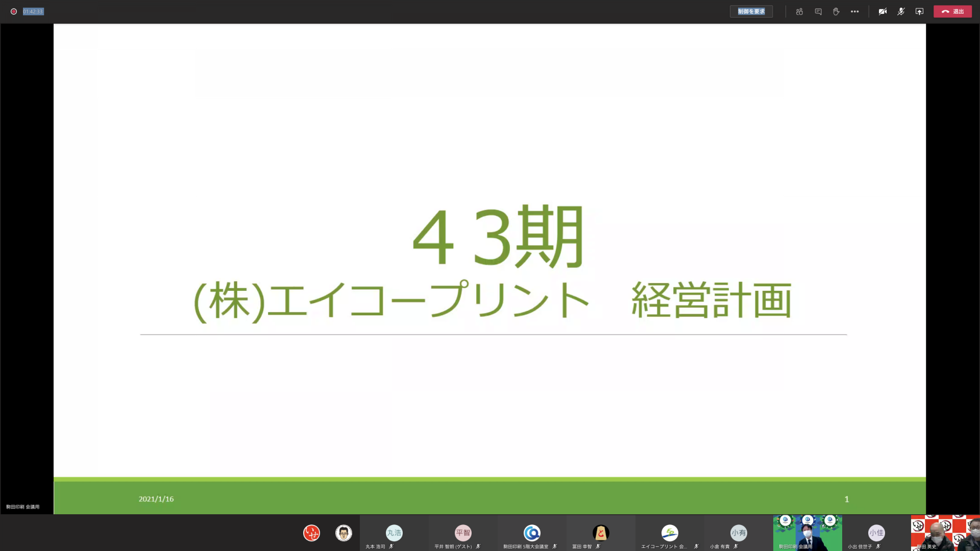
Task: Click the muted mic icon beside 駒田印刷 5階大会議室
Action: tap(554, 546)
